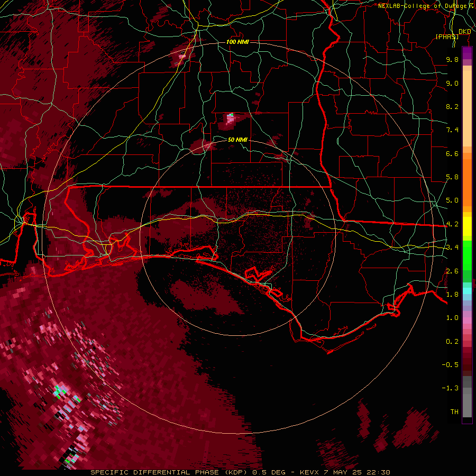Click the 9.8 legend value
Image resolution: width=476 pixels, height=476 pixels.
[x=452, y=59]
